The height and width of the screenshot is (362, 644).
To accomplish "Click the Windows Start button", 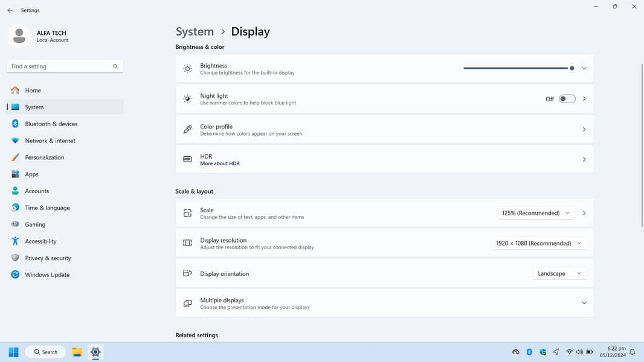I will pyautogui.click(x=13, y=352).
